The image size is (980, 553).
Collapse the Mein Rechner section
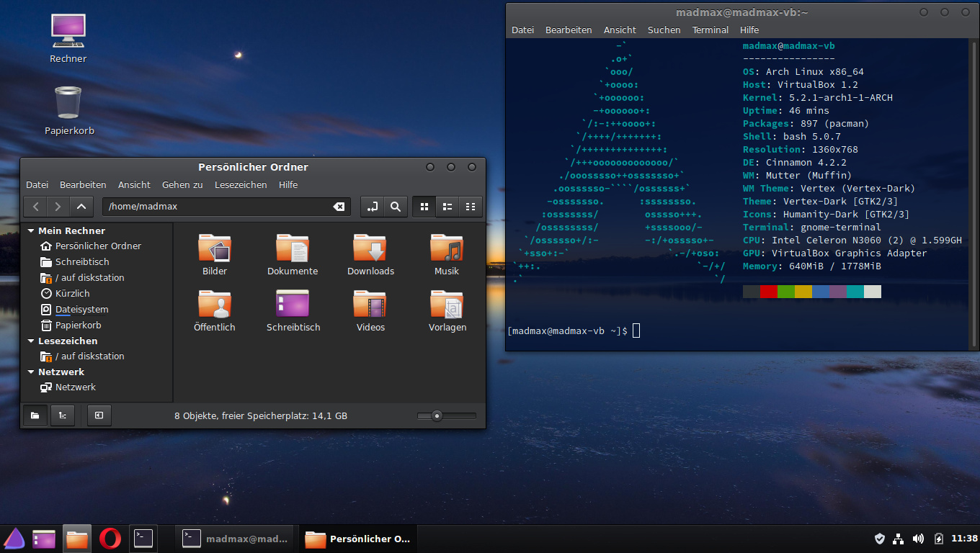(x=31, y=231)
